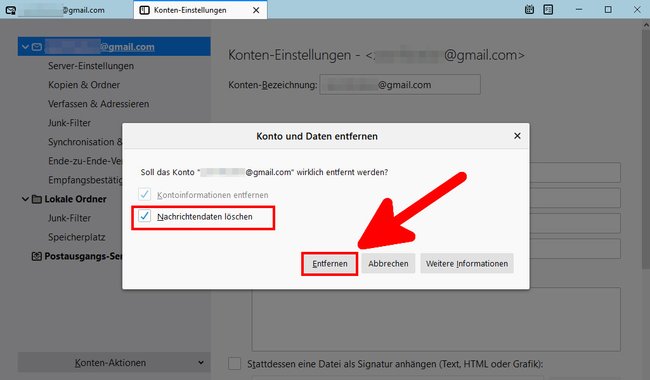Enable attach signature file checkbox
The height and width of the screenshot is (380, 650).
235,363
